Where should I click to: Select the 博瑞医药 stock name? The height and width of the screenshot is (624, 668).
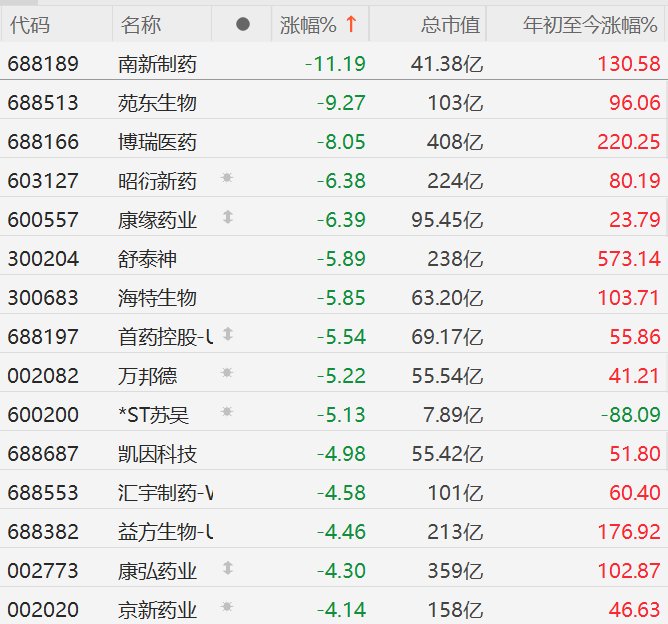click(x=157, y=142)
